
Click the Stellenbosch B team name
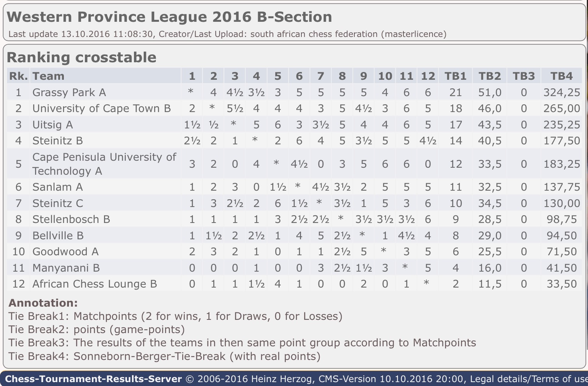point(71,219)
